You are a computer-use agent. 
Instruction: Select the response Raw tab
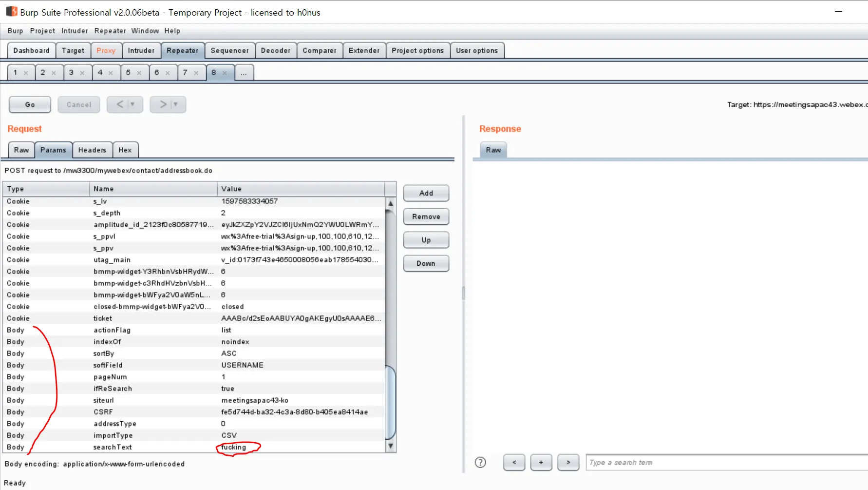click(493, 150)
